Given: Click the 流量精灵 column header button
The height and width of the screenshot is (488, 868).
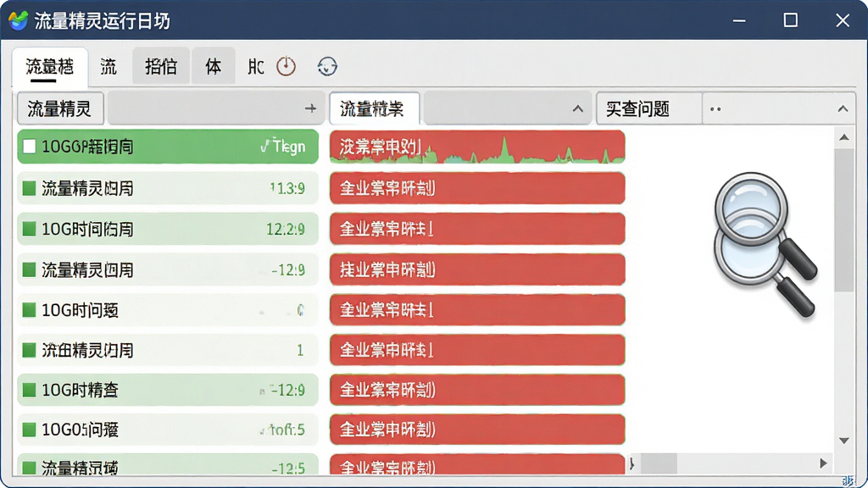Looking at the screenshot, I should (60, 108).
